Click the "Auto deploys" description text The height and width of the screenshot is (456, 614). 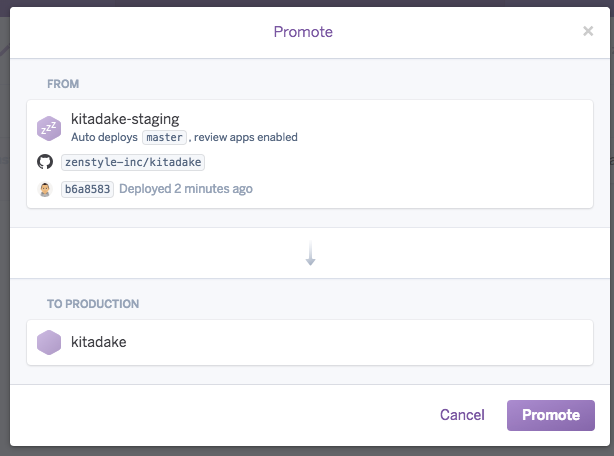click(104, 137)
